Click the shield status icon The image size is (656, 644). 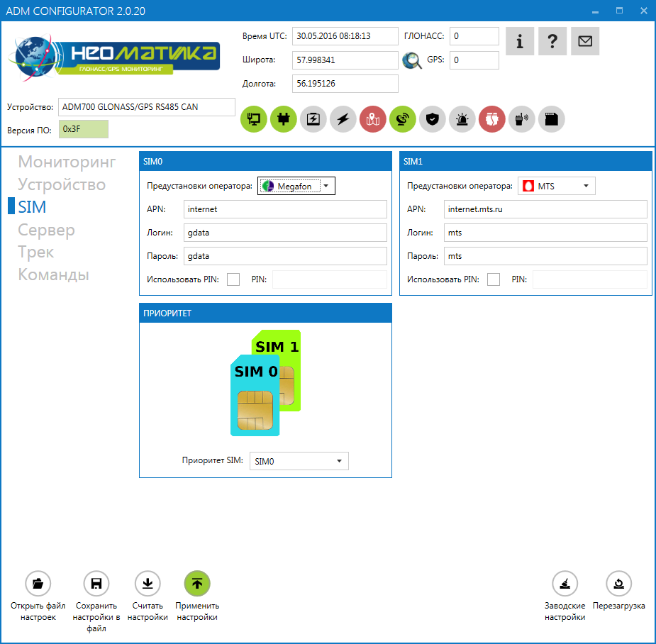pos(433,119)
